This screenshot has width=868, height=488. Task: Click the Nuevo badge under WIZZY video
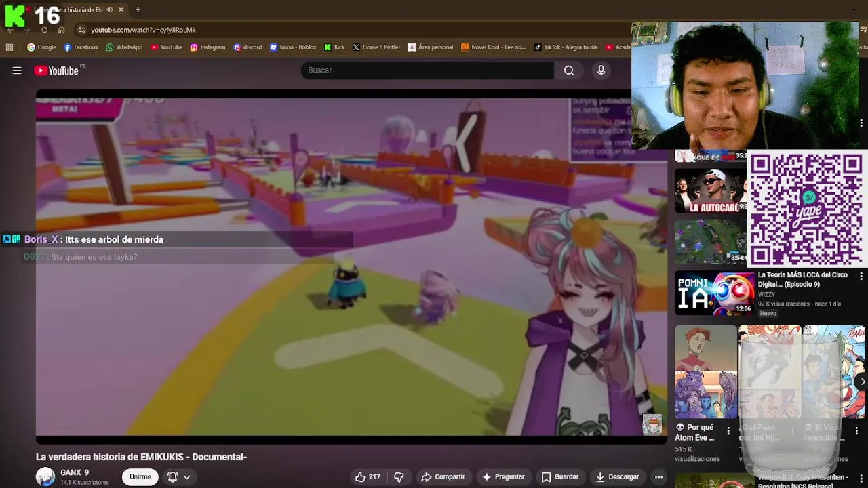(x=768, y=313)
